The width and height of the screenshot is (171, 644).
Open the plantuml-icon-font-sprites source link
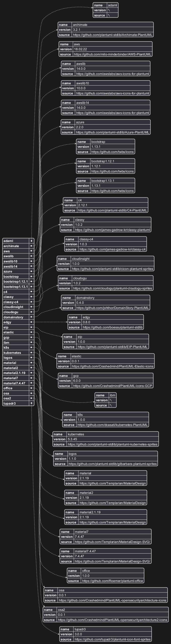(112, 639)
